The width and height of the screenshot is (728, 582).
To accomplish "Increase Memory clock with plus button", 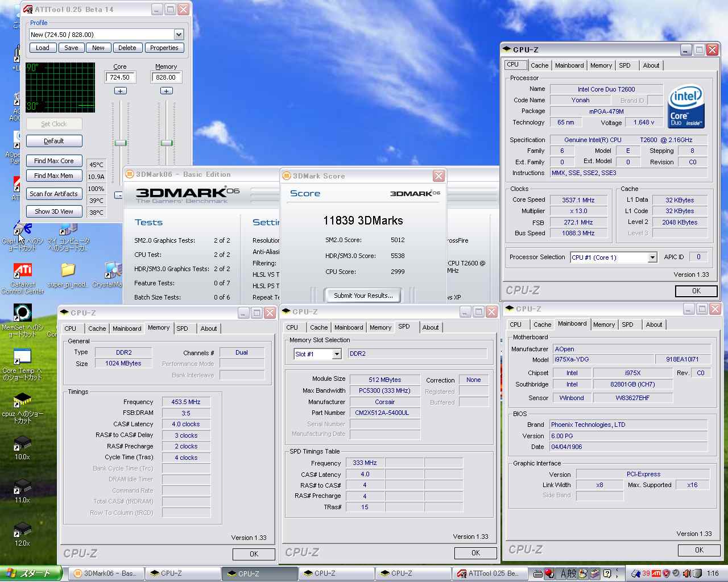I will [x=166, y=91].
